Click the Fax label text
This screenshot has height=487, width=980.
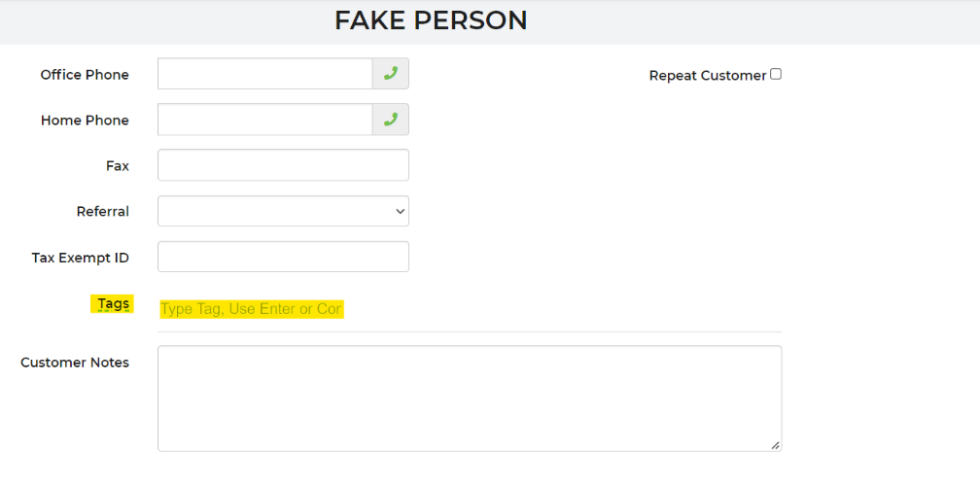[118, 165]
